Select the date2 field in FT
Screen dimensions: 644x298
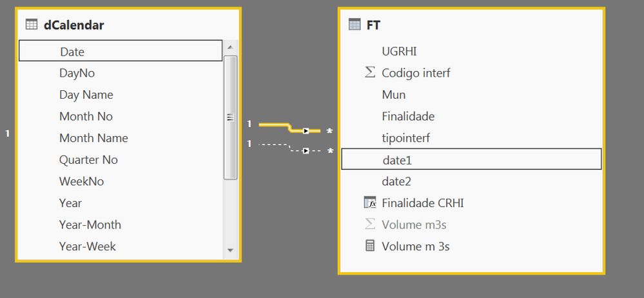click(471, 181)
